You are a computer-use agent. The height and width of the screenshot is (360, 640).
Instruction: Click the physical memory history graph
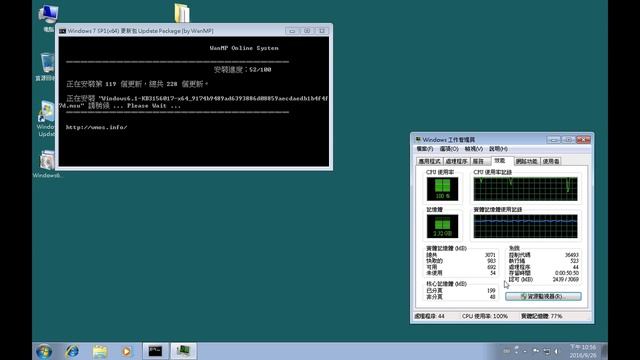[525, 227]
